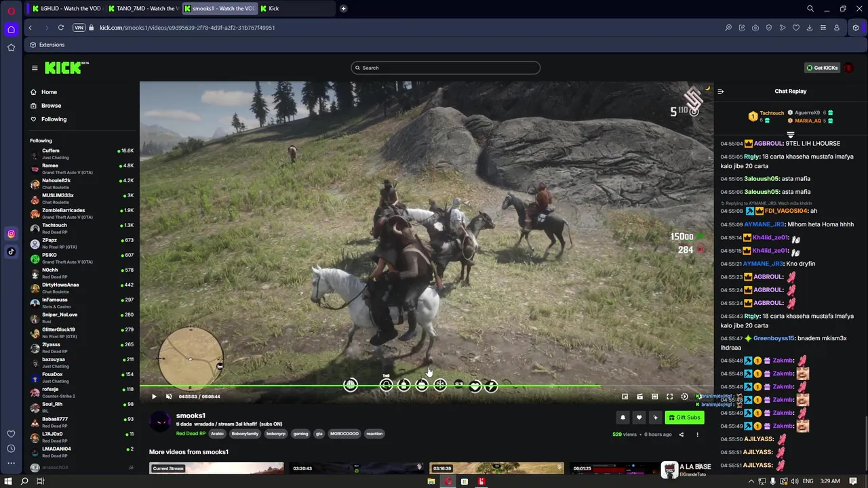Open the video's three-dot more options menu
This screenshot has height=488, width=868.
(697, 434)
